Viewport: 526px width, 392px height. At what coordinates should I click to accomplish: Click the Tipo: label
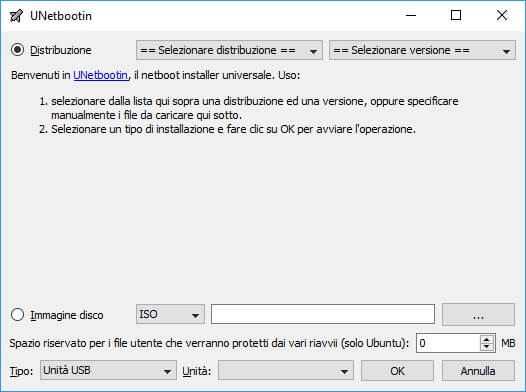[21, 371]
